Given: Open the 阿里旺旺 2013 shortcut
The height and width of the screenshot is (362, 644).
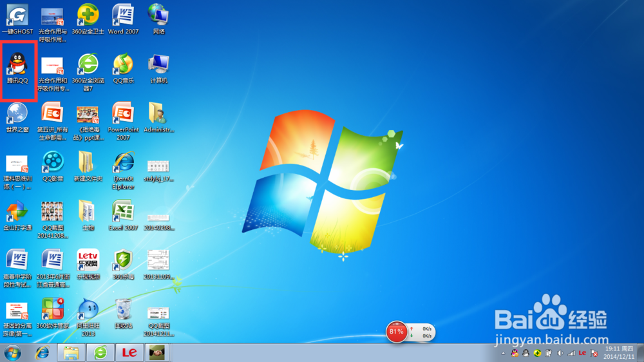Looking at the screenshot, I should tap(88, 318).
